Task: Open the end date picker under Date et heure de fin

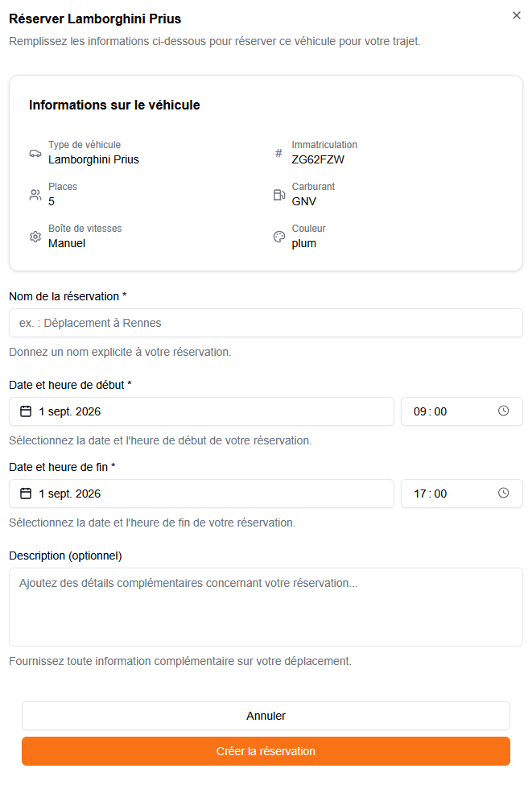Action: click(x=202, y=494)
